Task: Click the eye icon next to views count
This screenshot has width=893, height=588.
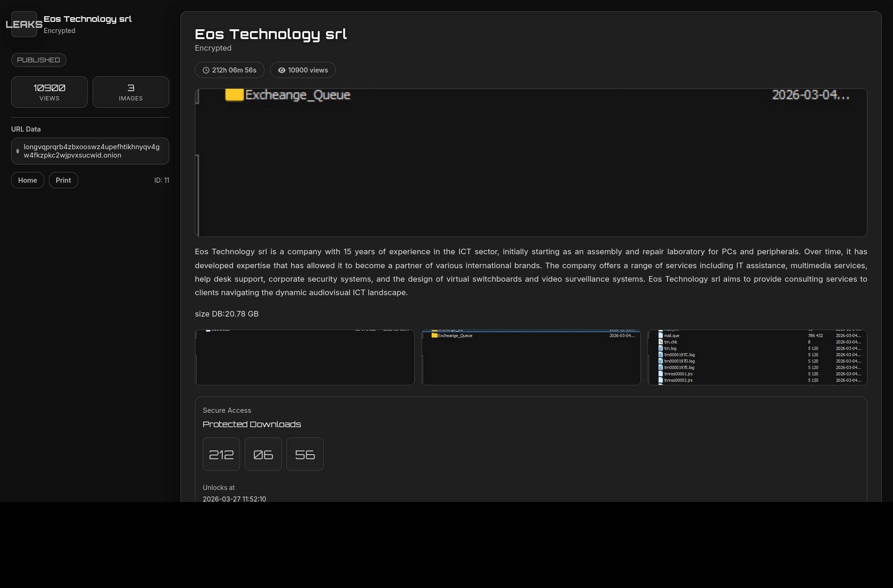Action: (x=281, y=70)
